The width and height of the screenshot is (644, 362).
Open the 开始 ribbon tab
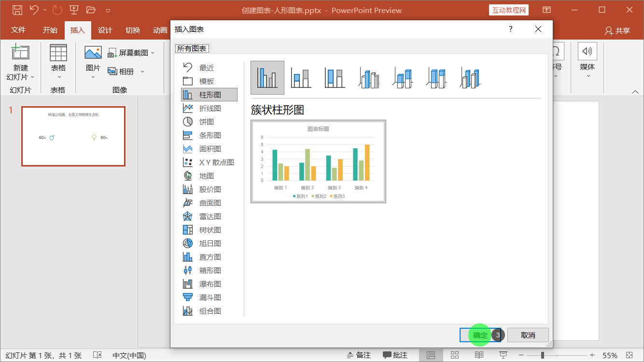coord(50,30)
